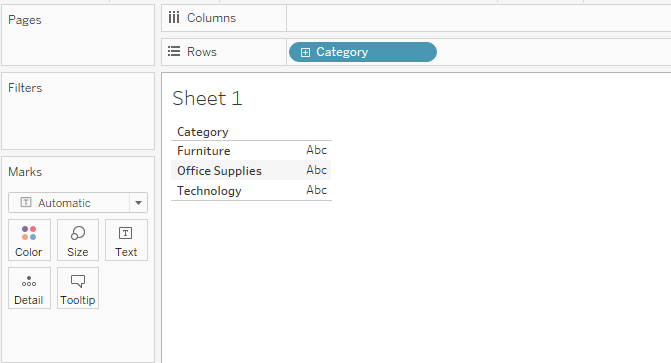
Task: Open the Size marks card
Action: pyautogui.click(x=78, y=240)
